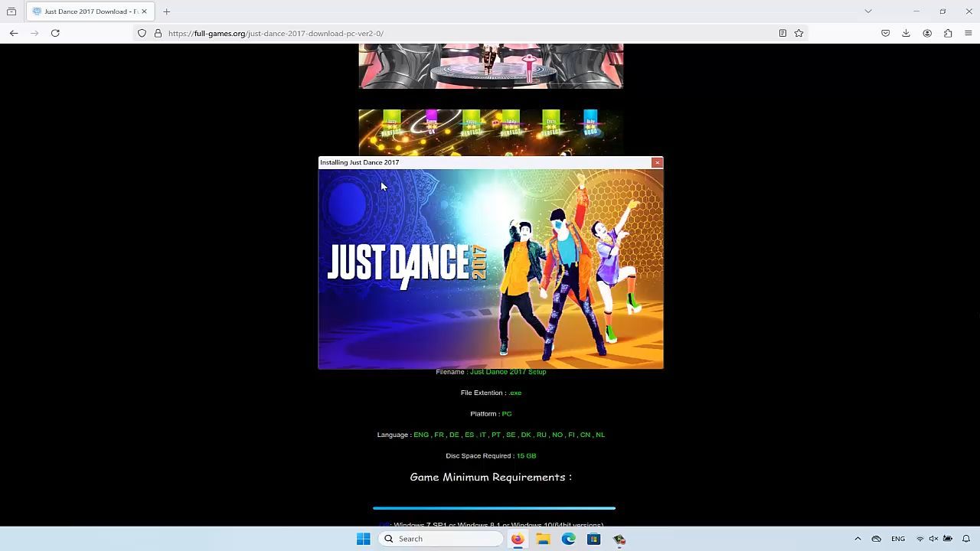Click the Just Dance 2017 splash image

click(491, 269)
